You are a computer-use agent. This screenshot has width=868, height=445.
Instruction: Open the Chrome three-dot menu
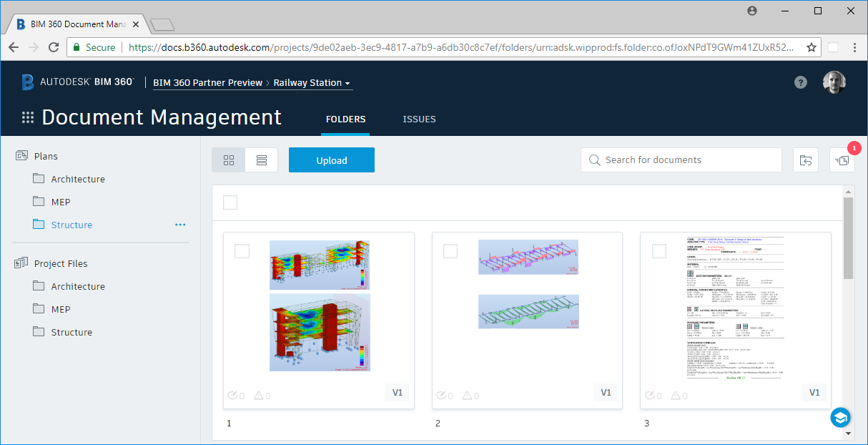(x=855, y=47)
